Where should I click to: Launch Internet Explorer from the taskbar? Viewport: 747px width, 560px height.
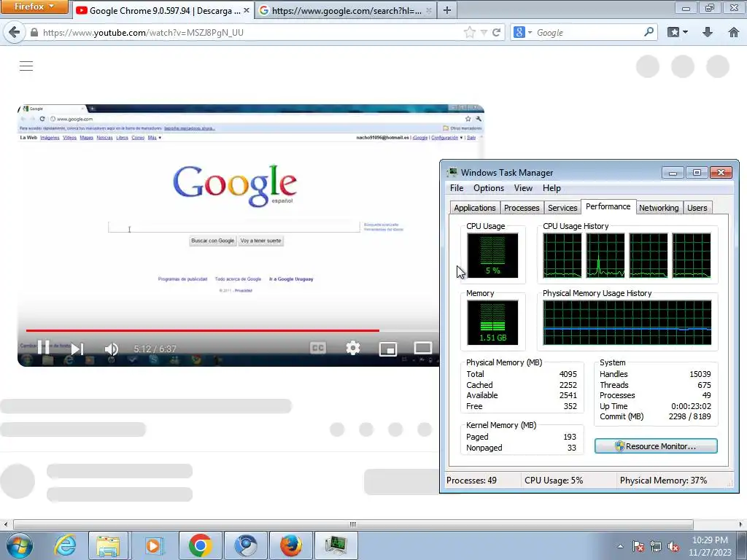(x=64, y=545)
